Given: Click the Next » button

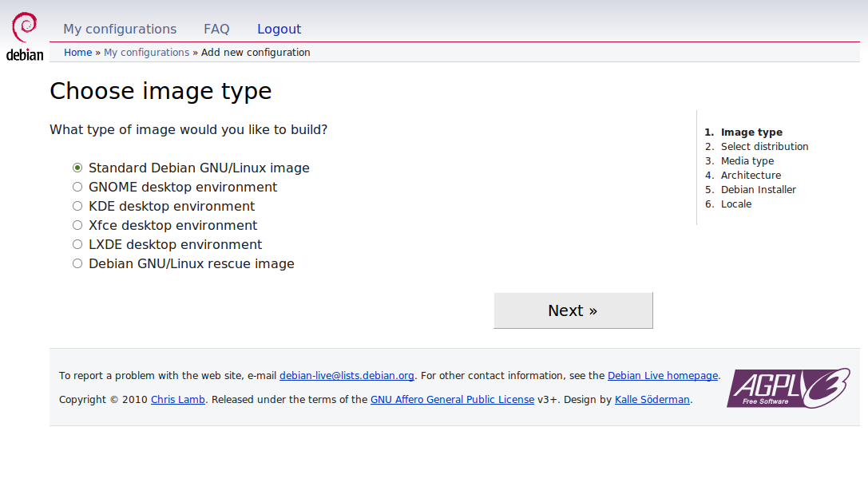Looking at the screenshot, I should point(573,310).
